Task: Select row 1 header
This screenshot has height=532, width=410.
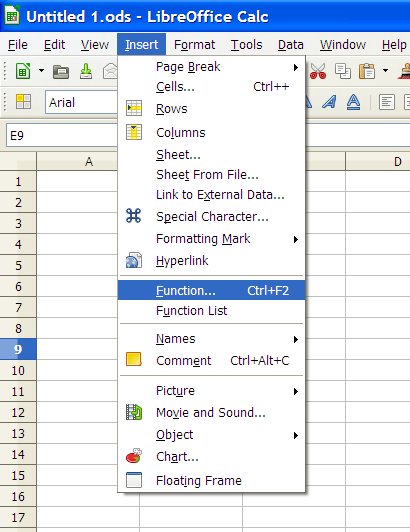Action: coord(18,182)
